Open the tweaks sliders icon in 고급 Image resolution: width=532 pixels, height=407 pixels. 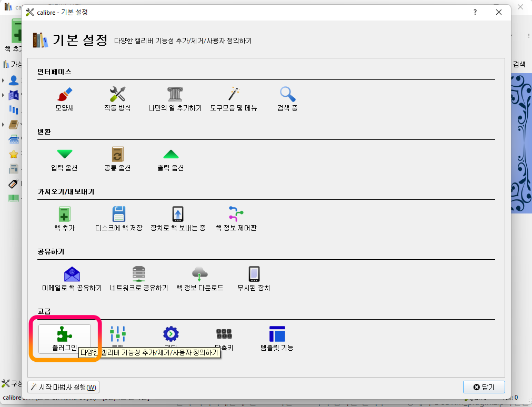(118, 334)
